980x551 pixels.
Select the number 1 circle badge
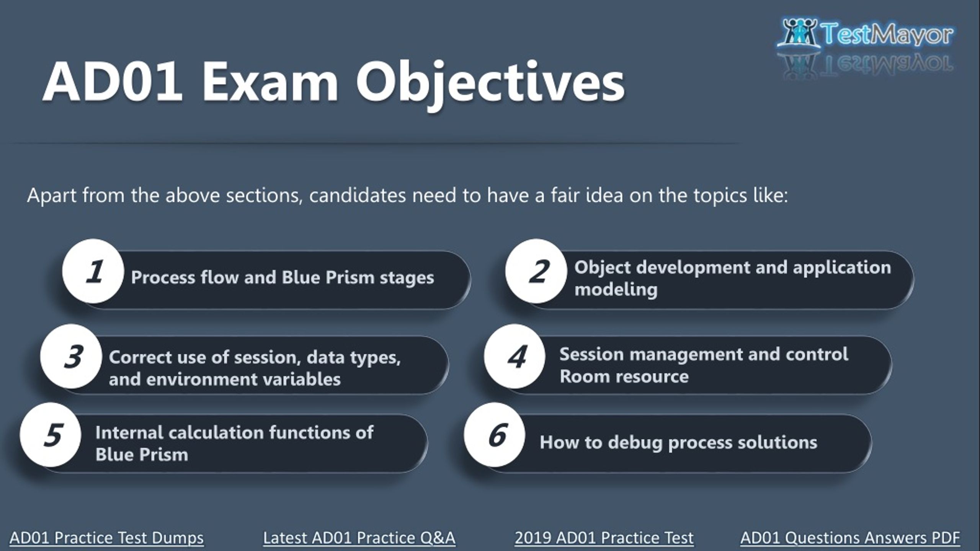point(93,271)
